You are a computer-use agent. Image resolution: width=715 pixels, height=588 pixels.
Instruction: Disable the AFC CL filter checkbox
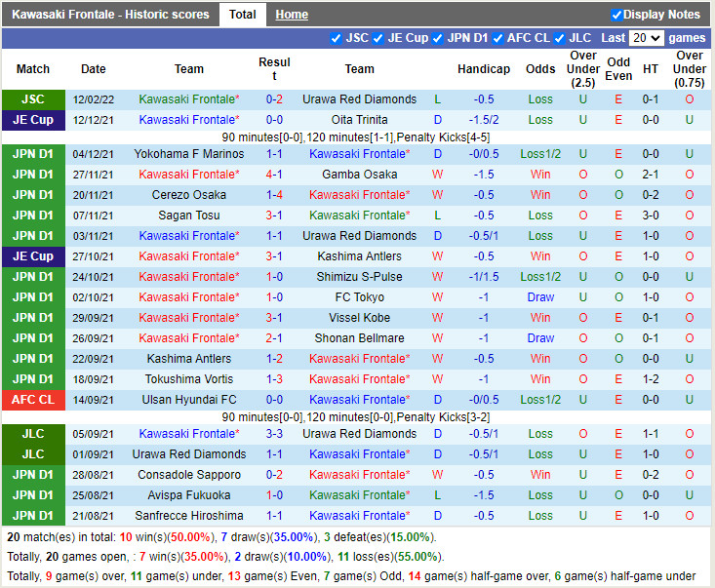coord(497,38)
